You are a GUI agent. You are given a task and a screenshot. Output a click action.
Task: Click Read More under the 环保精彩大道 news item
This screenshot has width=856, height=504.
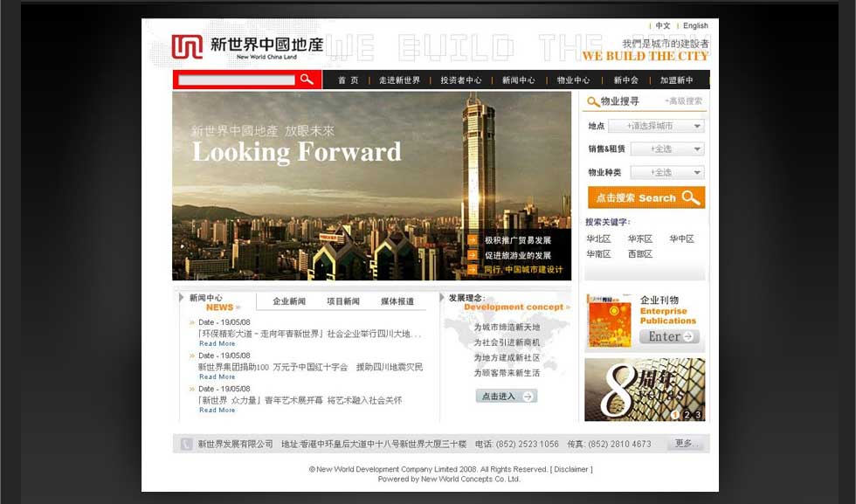coord(217,343)
